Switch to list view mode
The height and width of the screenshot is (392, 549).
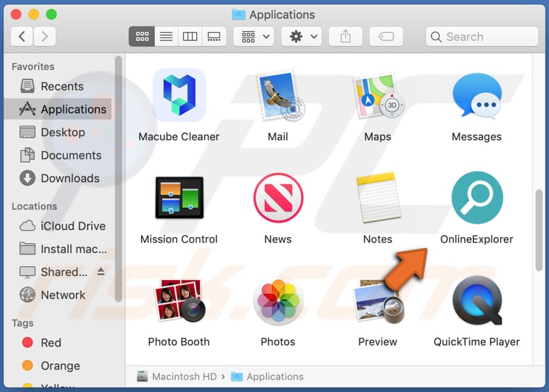166,37
